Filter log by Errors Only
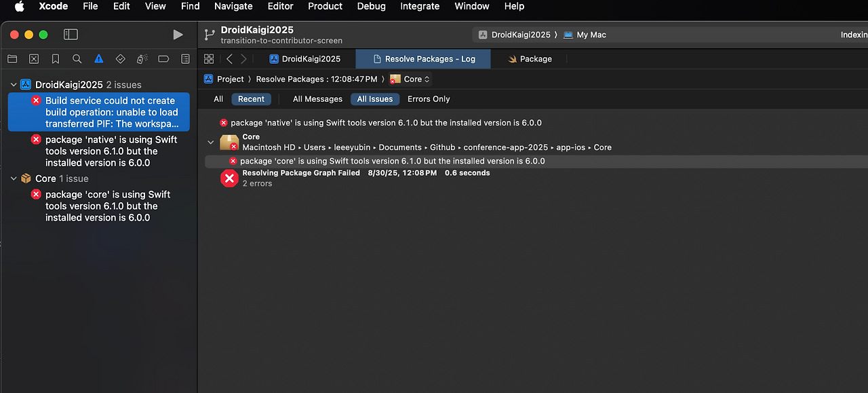The height and width of the screenshot is (393, 868). click(x=429, y=99)
